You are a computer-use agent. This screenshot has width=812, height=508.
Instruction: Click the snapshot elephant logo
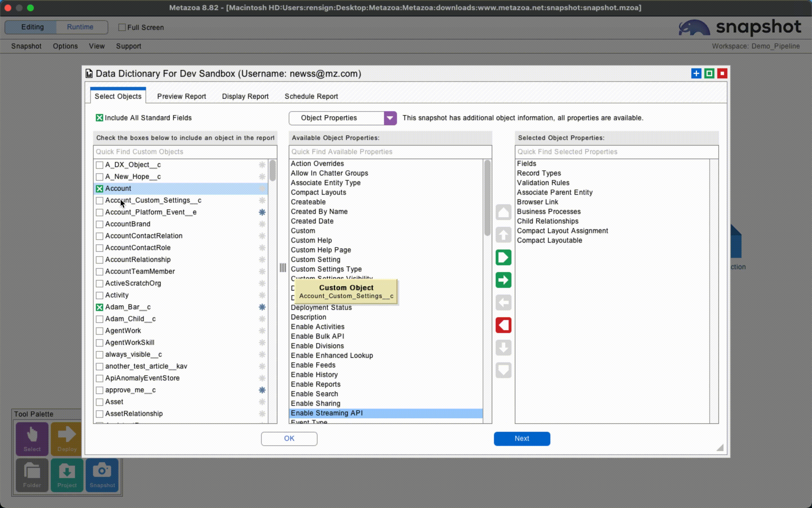[x=694, y=28]
